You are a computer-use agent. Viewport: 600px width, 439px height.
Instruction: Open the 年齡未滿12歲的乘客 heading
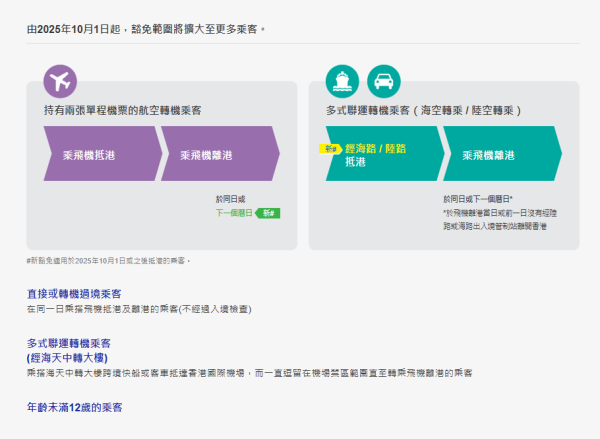pos(75,407)
